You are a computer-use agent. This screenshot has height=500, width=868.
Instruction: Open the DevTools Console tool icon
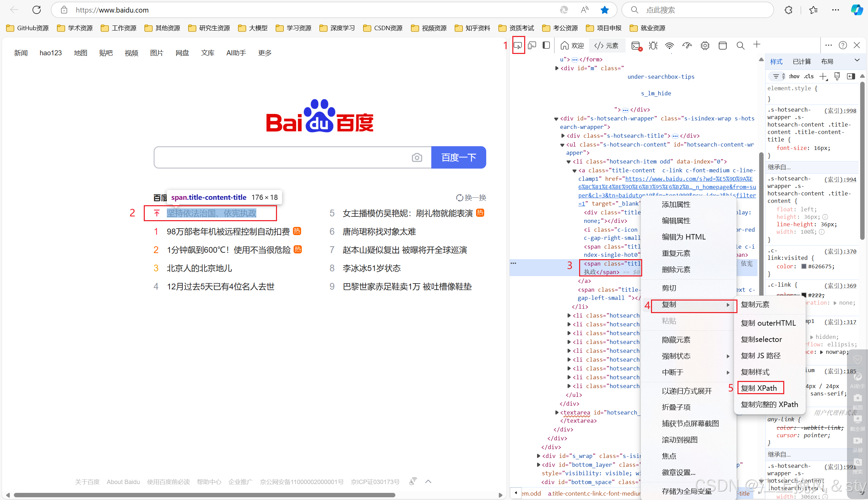coord(636,46)
